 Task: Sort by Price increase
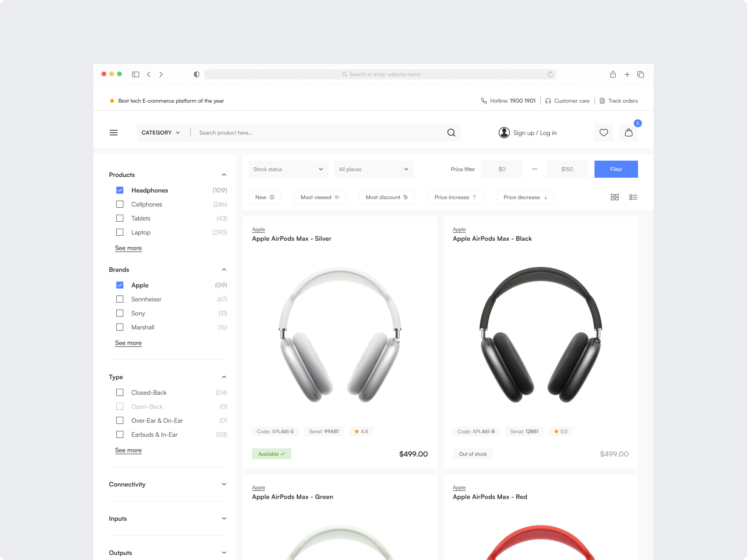click(x=456, y=197)
